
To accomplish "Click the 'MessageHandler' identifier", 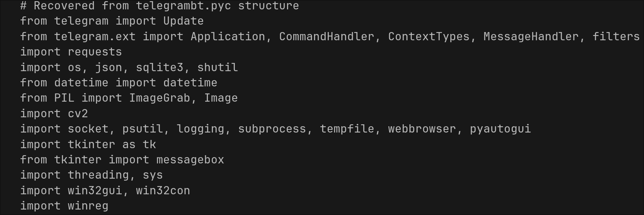I will [530, 37].
